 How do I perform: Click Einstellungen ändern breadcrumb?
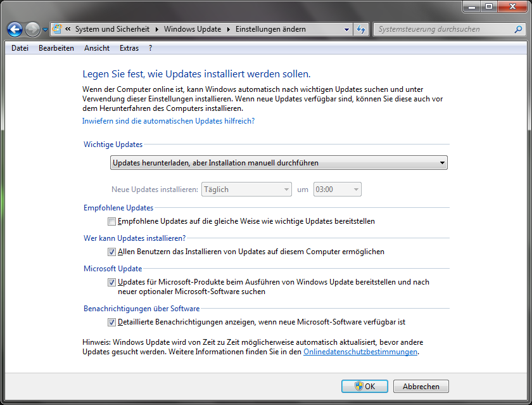tap(270, 29)
